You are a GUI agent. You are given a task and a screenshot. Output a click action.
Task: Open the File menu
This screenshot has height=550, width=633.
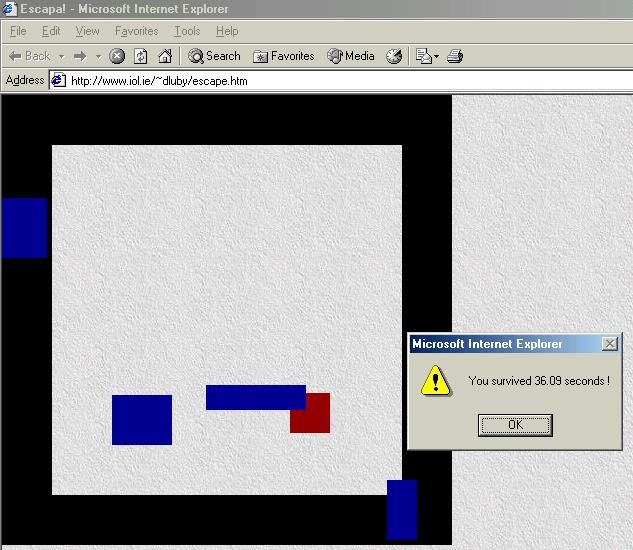coord(18,31)
